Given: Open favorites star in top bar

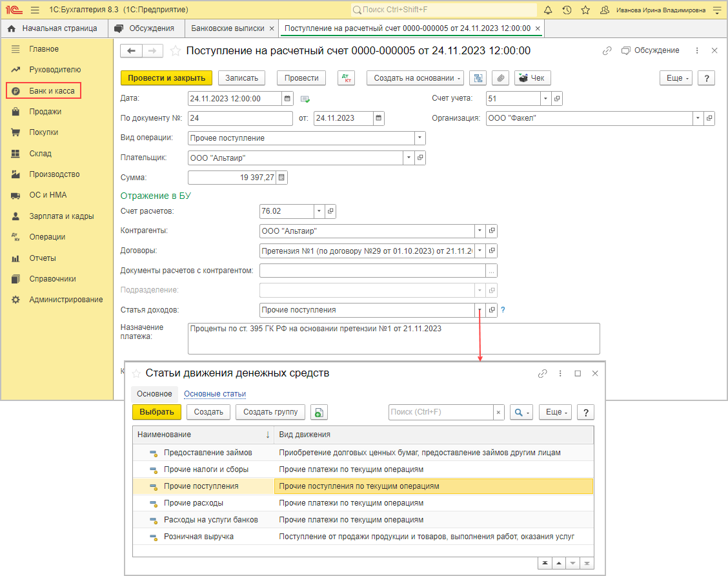Looking at the screenshot, I should pos(585,10).
